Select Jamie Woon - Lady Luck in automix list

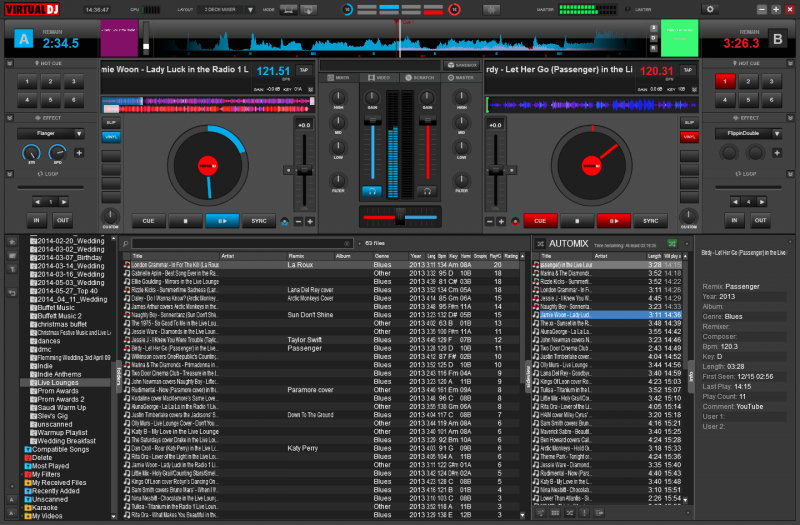pos(607,315)
